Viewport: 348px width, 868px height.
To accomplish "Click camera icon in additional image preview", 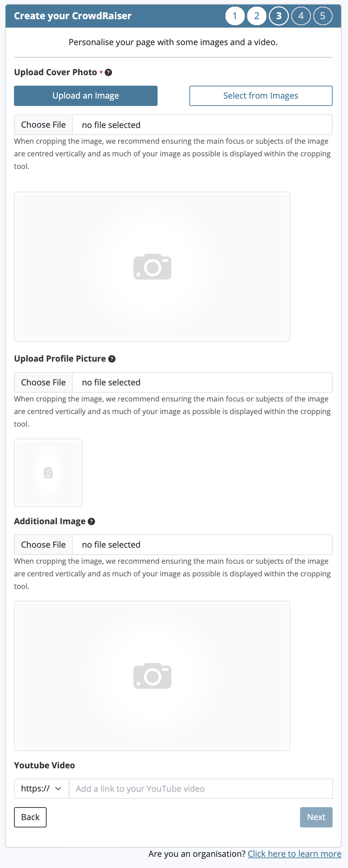I will (152, 676).
